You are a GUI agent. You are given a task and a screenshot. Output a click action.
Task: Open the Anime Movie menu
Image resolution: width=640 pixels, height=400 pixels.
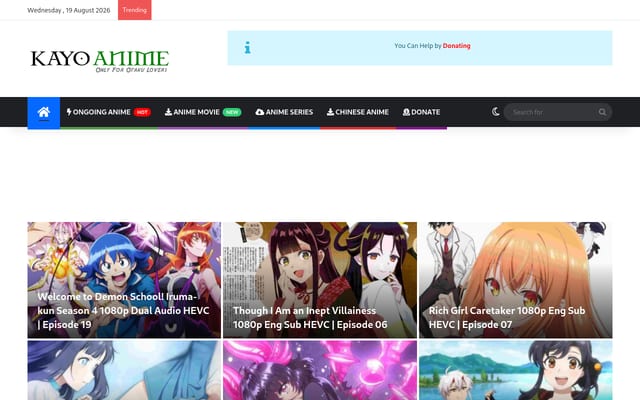[x=203, y=112]
